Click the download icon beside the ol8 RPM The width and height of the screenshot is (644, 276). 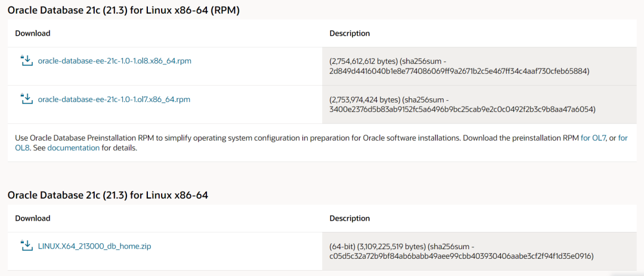[x=26, y=60]
